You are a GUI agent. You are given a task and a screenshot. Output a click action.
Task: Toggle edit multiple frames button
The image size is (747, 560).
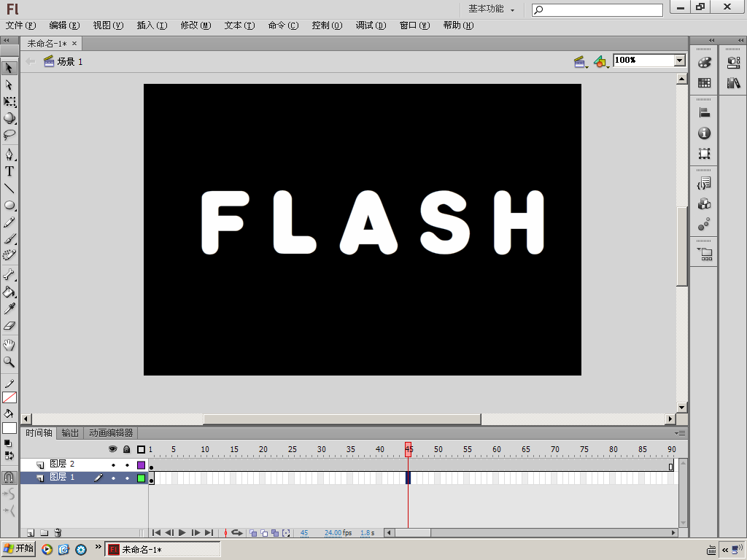275,533
